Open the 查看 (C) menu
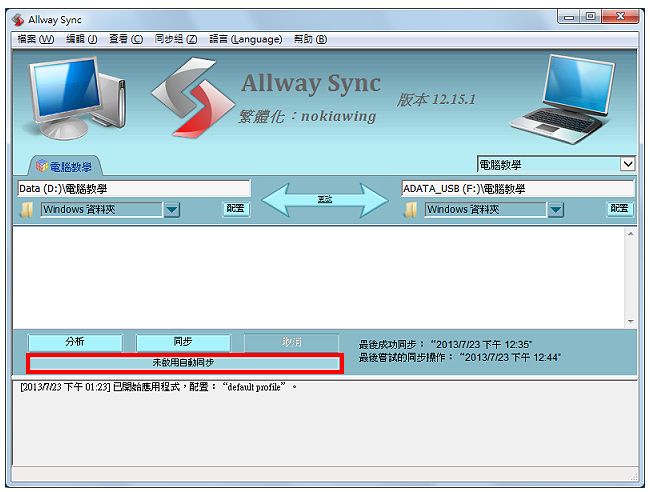Image resolution: width=650 pixels, height=492 pixels. pyautogui.click(x=126, y=39)
